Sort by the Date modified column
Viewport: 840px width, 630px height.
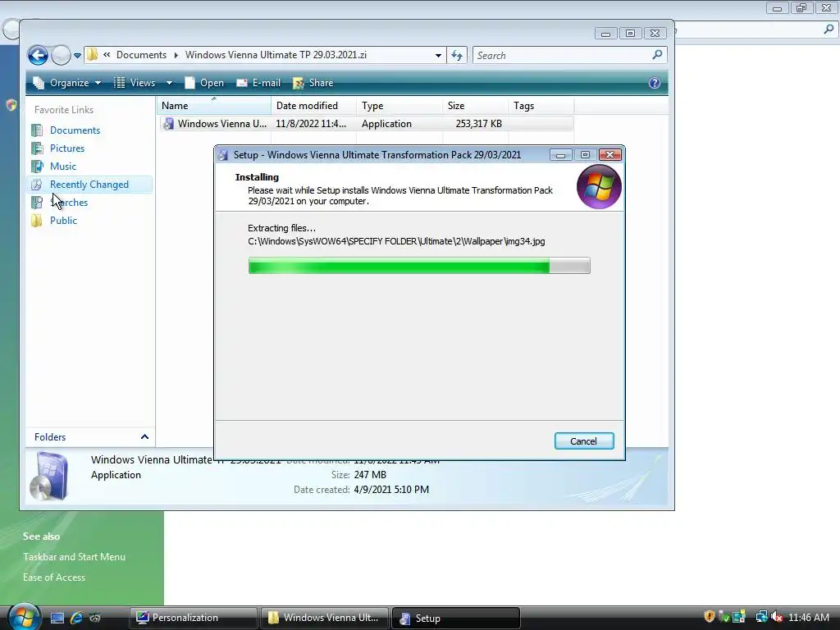pyautogui.click(x=314, y=106)
